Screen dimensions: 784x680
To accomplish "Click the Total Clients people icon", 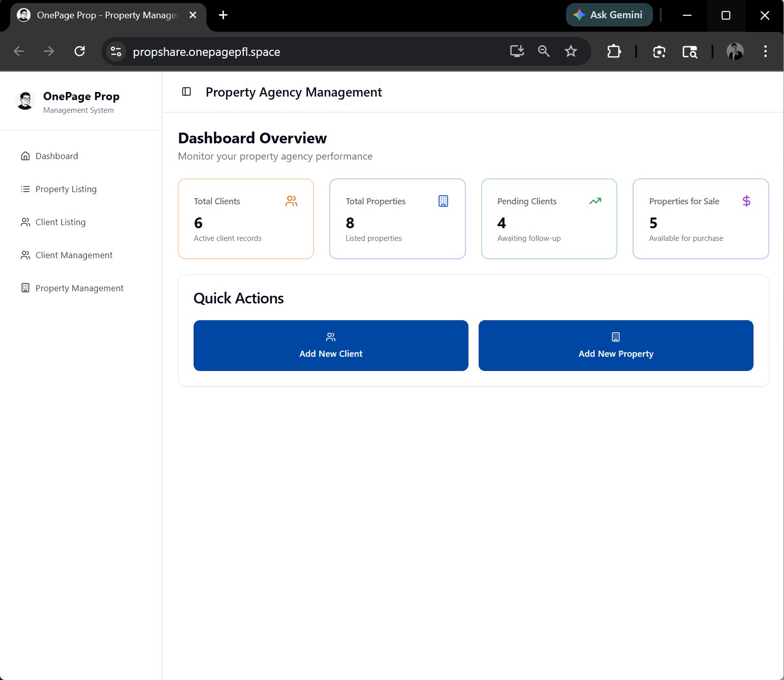I will (x=291, y=201).
